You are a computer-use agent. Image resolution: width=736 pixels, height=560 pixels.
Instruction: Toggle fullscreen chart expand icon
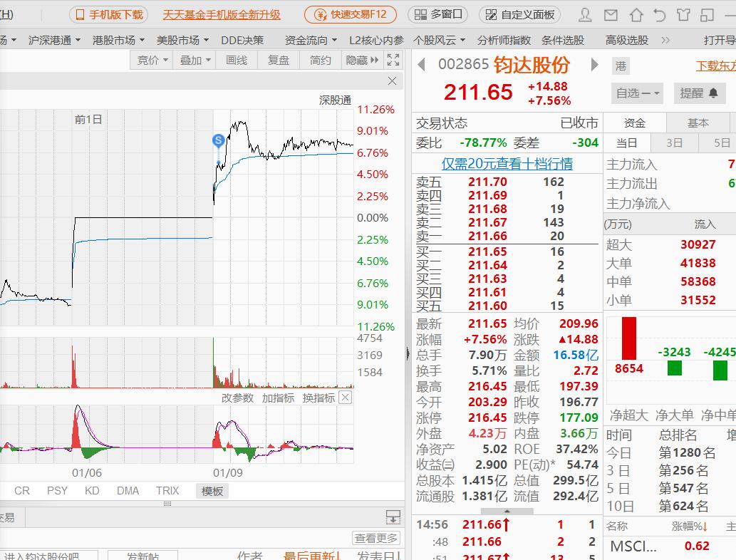[x=393, y=60]
